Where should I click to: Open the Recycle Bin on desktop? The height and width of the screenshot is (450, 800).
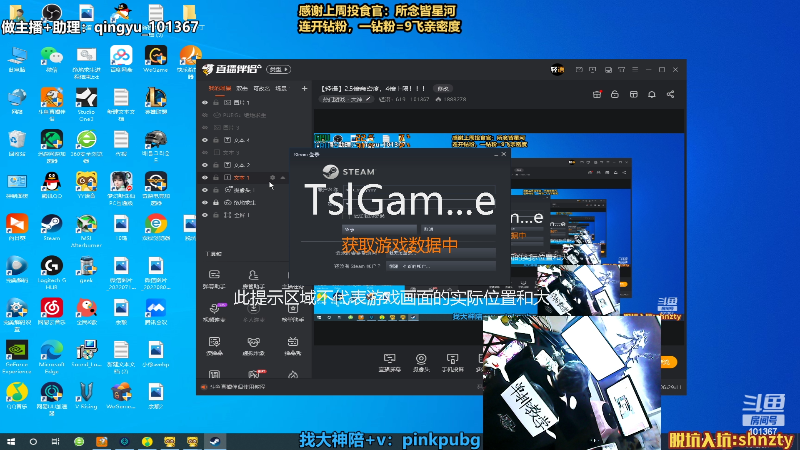coord(17,143)
